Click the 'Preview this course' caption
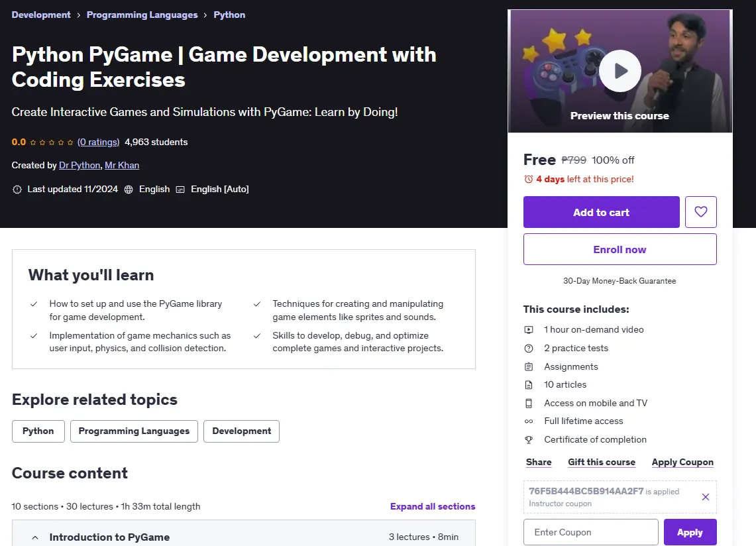Screen dimensions: 756x546 (x=620, y=116)
